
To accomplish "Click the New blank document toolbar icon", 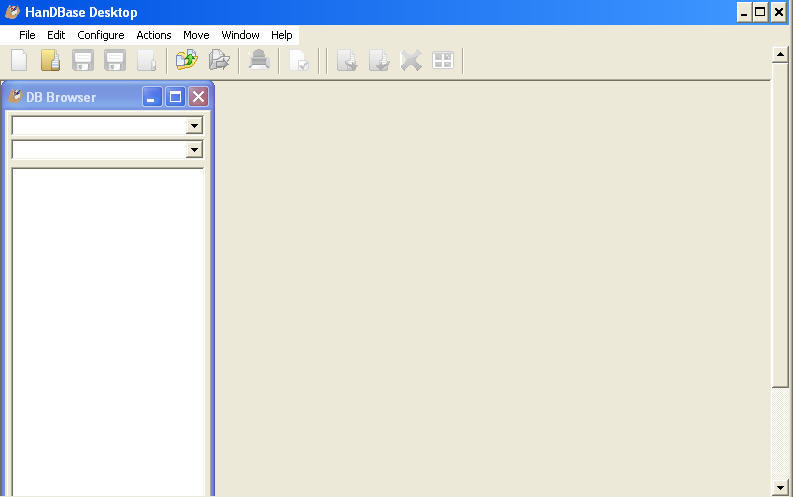I will 19,60.
